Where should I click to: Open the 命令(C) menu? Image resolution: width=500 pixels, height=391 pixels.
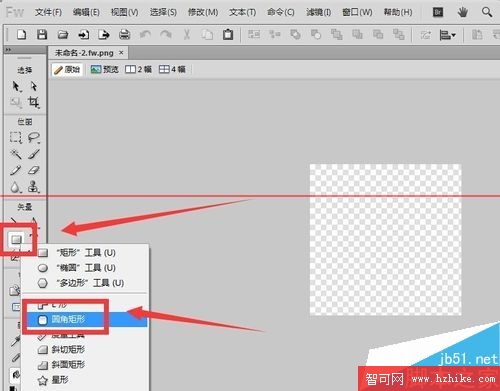point(281,12)
